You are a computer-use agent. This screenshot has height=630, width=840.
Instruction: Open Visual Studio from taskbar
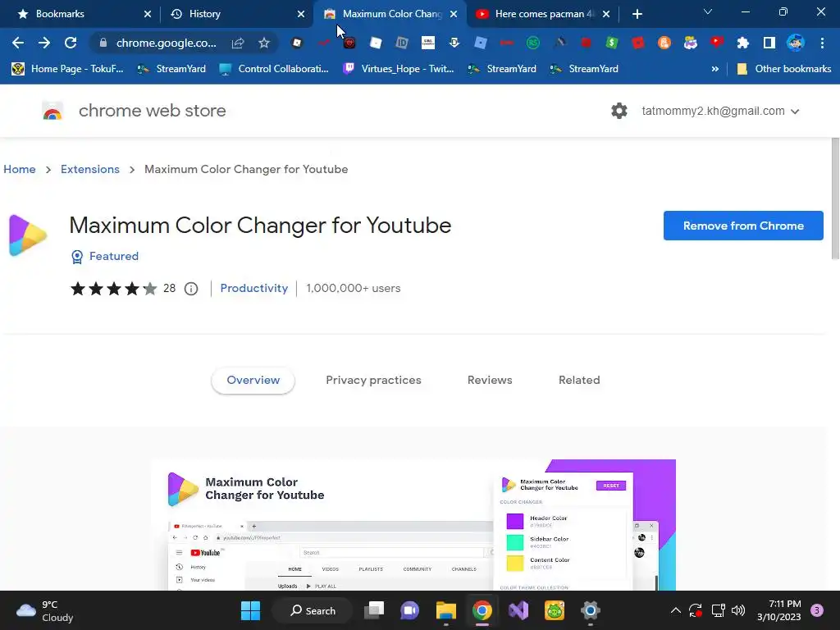click(x=518, y=610)
